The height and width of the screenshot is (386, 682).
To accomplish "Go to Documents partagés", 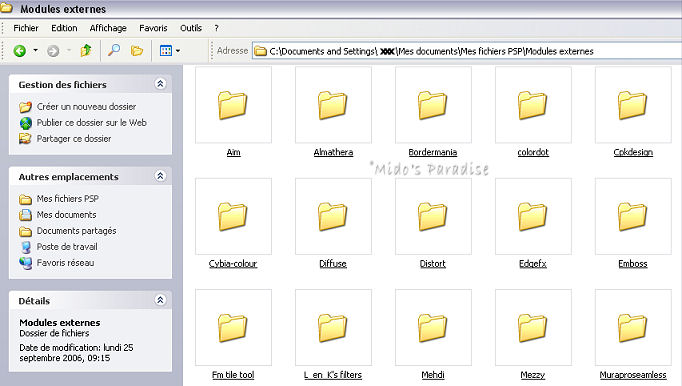I will [x=76, y=231].
